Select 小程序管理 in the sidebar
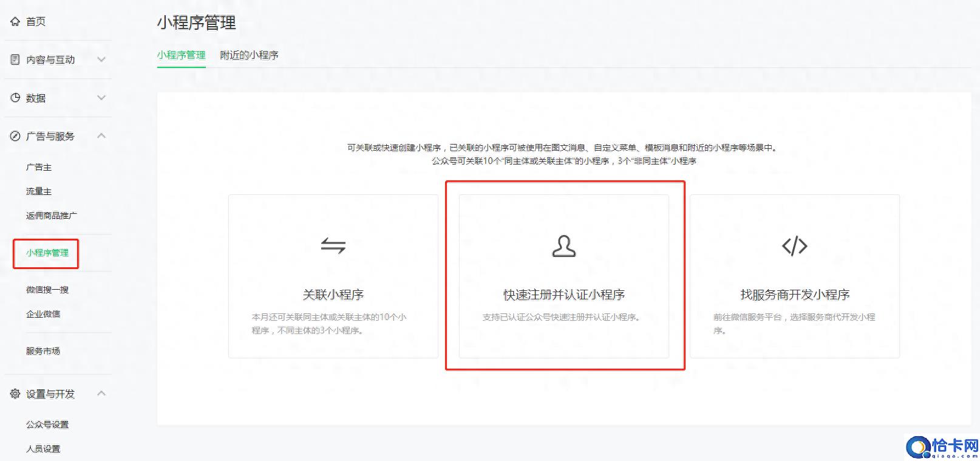980x461 pixels. click(47, 253)
